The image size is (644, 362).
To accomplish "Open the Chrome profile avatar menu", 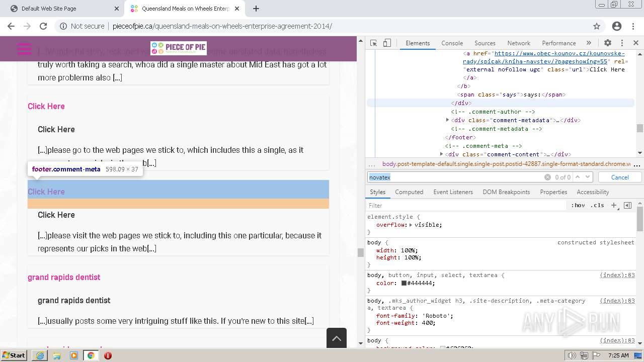I will tap(617, 26).
